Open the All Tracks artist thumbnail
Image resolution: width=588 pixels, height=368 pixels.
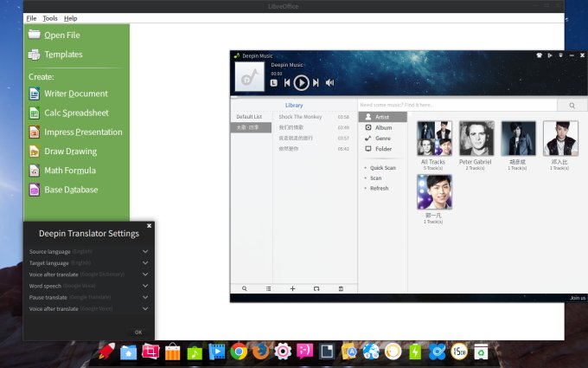click(x=434, y=139)
